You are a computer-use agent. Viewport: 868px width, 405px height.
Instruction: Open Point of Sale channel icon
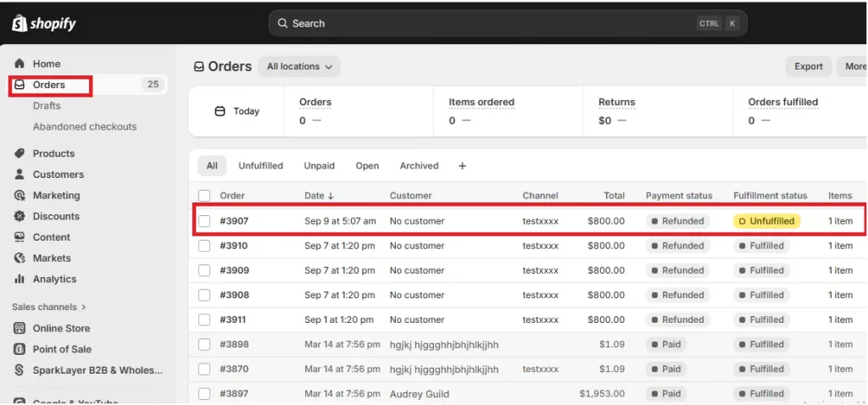(x=19, y=349)
